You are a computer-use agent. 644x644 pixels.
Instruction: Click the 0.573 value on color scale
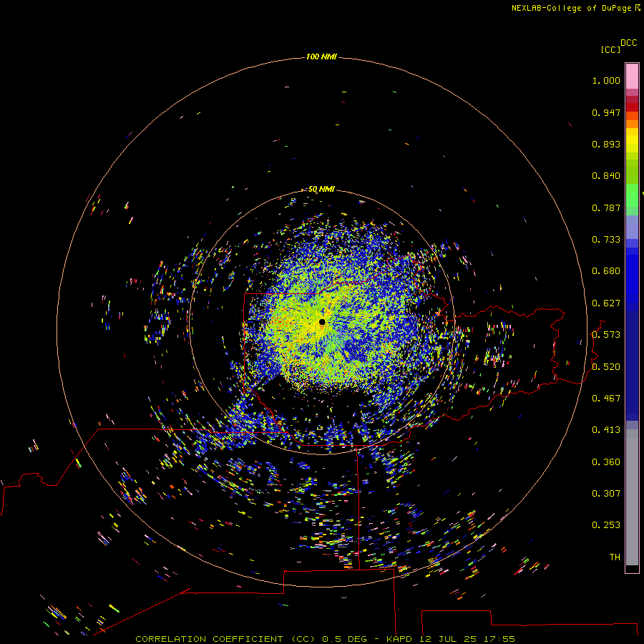[606, 335]
